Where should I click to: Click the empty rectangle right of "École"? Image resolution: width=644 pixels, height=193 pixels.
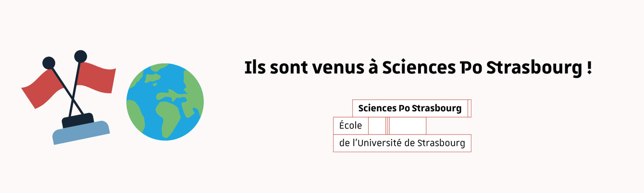coord(408,126)
